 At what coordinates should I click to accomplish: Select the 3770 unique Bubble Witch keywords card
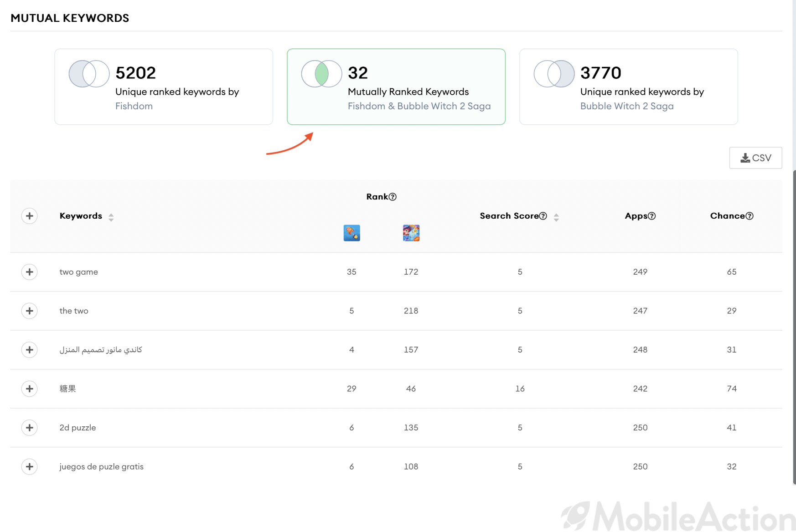(x=629, y=87)
